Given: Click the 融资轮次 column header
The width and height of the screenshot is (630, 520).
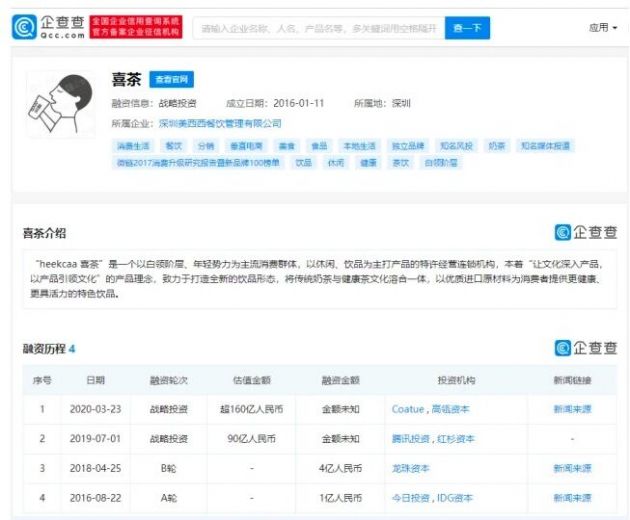Looking at the screenshot, I should [x=169, y=380].
